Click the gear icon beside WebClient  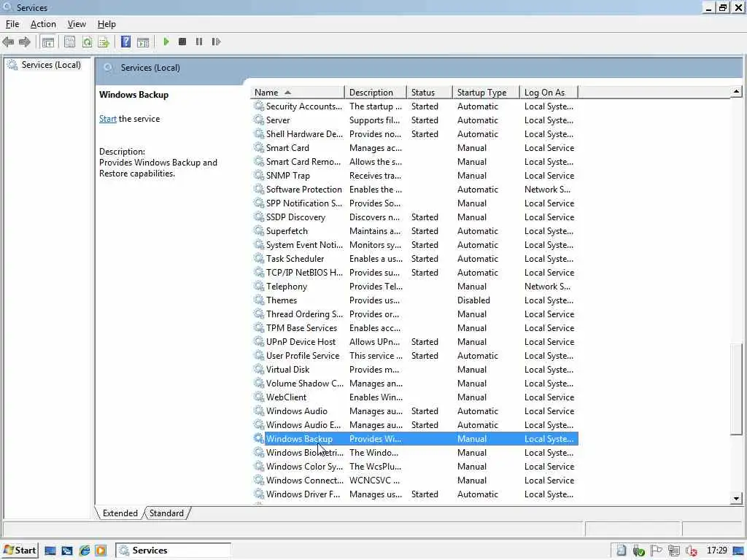tap(259, 397)
